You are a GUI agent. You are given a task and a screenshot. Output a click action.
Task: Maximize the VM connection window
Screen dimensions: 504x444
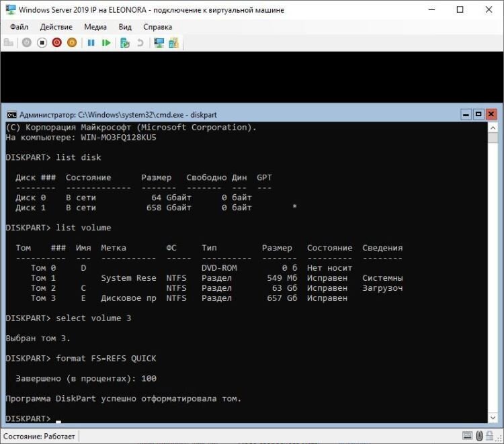pos(460,9)
